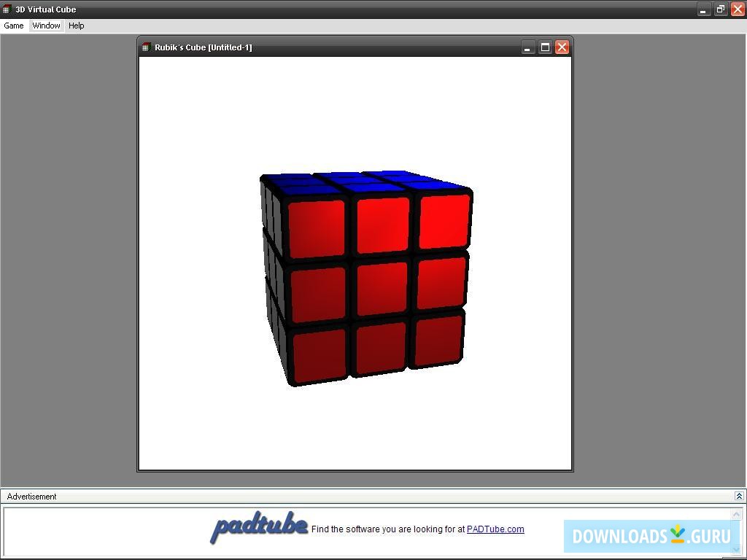Screen dimensions: 747x560
Task: Click the advertisement panel scrollbar up arrow
Action: (736, 514)
